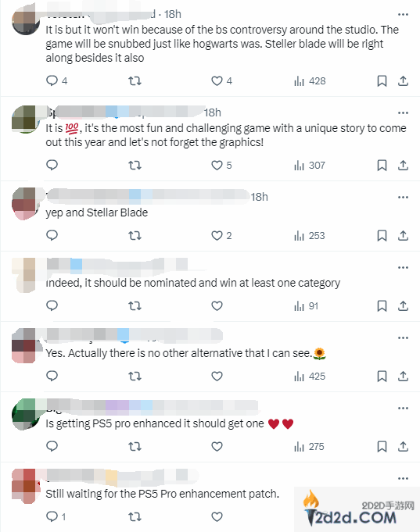View analytics showing 307 views
The height and width of the screenshot is (532, 420).
pos(310,166)
